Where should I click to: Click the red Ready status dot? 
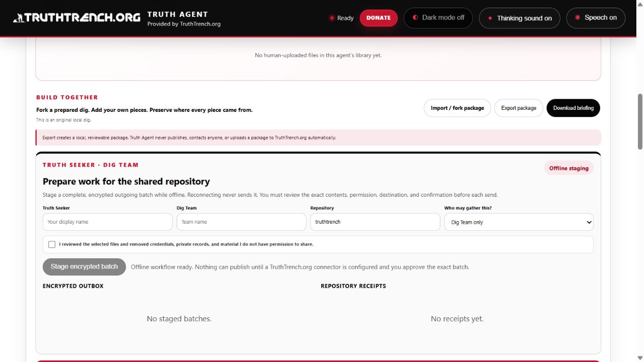332,18
